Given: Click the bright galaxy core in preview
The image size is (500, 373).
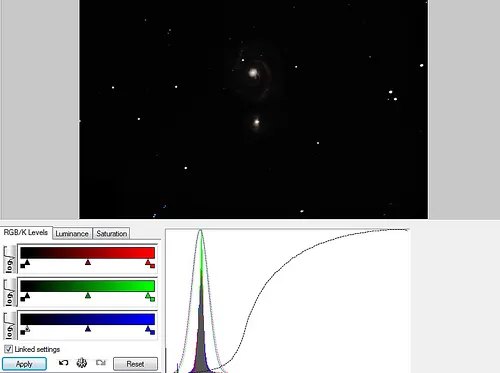Looking at the screenshot, I should [253, 73].
